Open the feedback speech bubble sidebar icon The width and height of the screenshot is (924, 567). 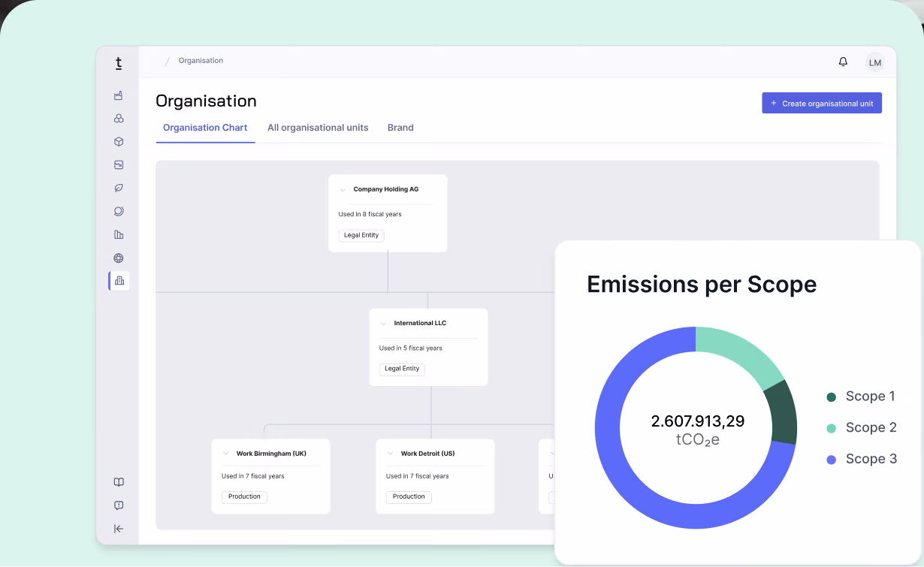click(x=119, y=505)
